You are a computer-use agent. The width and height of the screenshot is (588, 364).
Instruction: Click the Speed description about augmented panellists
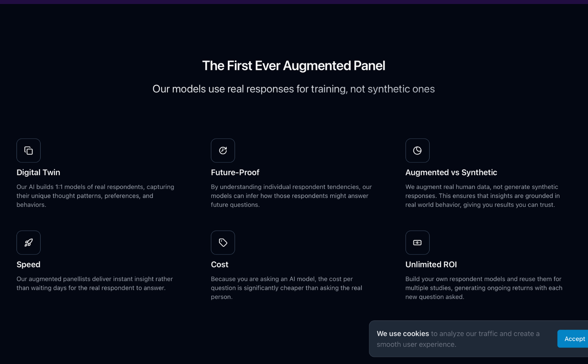(95, 283)
